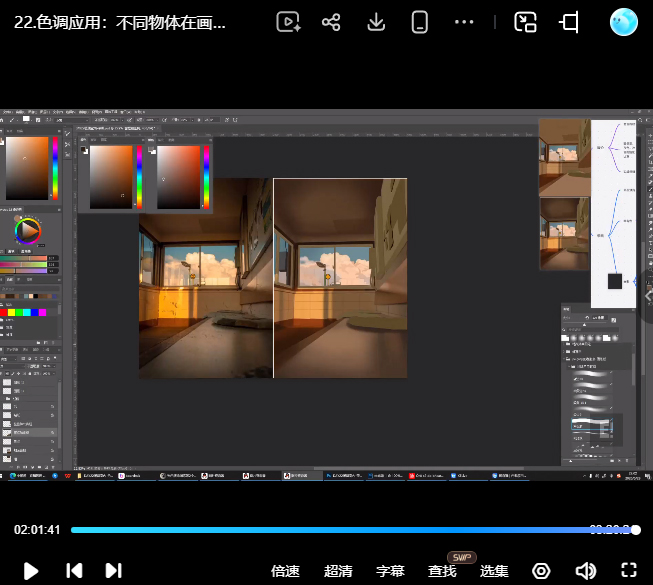The image size is (653, 585).
Task: Click the red WPS icon in taskbar
Action: tap(67, 475)
